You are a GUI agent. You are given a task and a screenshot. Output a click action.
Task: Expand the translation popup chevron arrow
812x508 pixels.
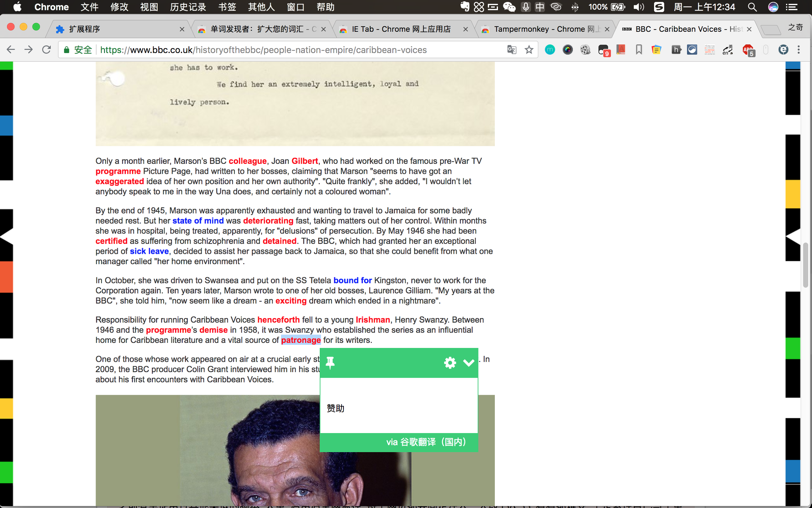point(468,362)
